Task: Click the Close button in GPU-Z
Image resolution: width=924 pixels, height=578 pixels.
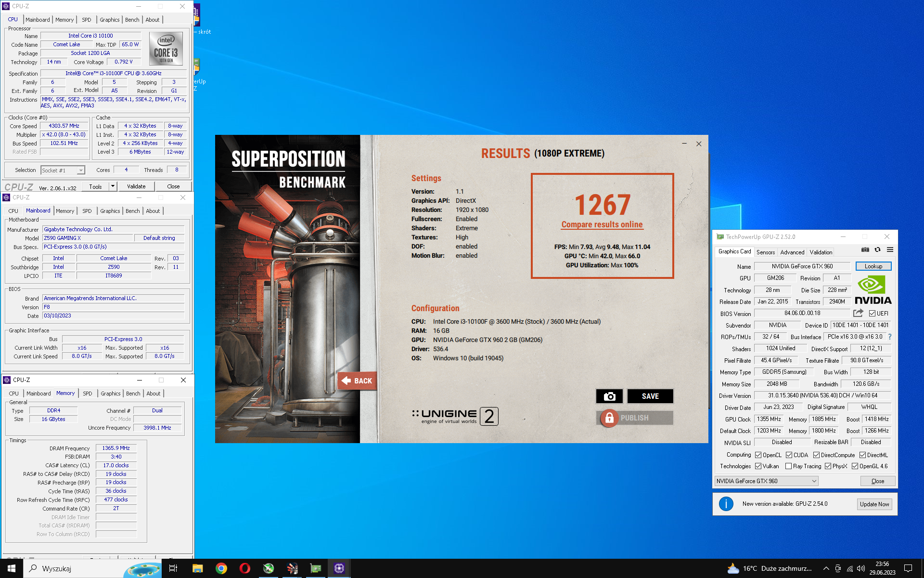Action: pyautogui.click(x=878, y=481)
